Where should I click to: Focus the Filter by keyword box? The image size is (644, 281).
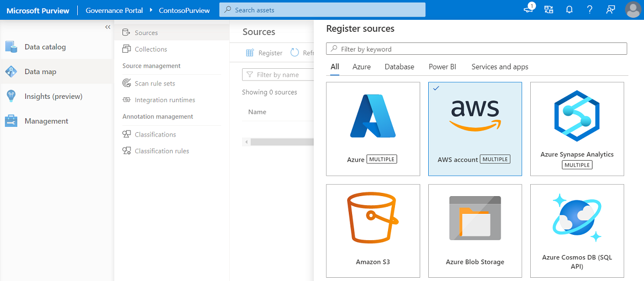(477, 49)
